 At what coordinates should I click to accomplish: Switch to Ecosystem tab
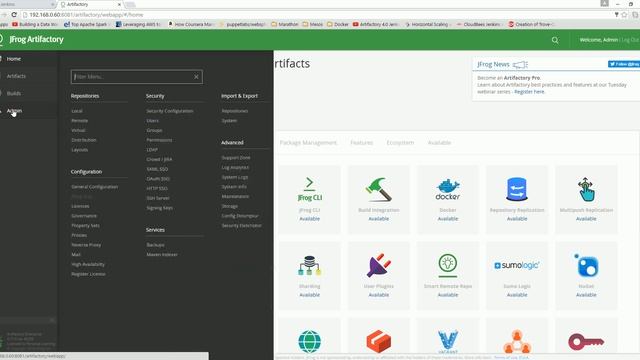tap(400, 142)
